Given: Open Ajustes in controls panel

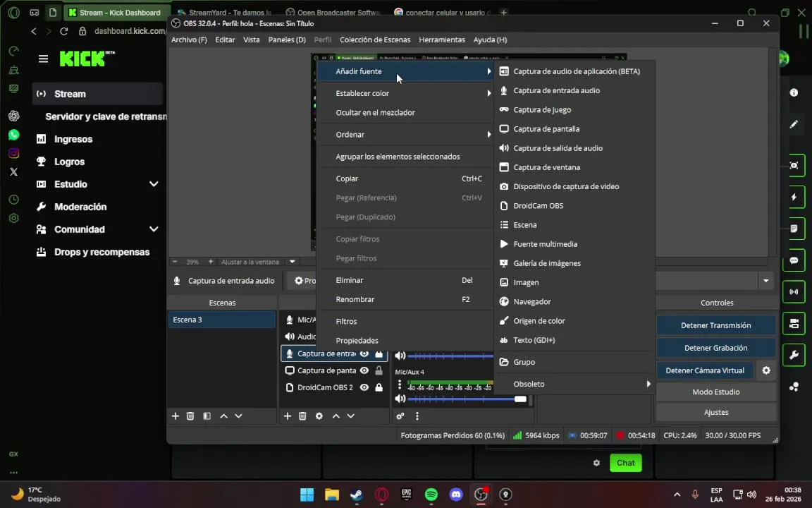Looking at the screenshot, I should point(715,413).
